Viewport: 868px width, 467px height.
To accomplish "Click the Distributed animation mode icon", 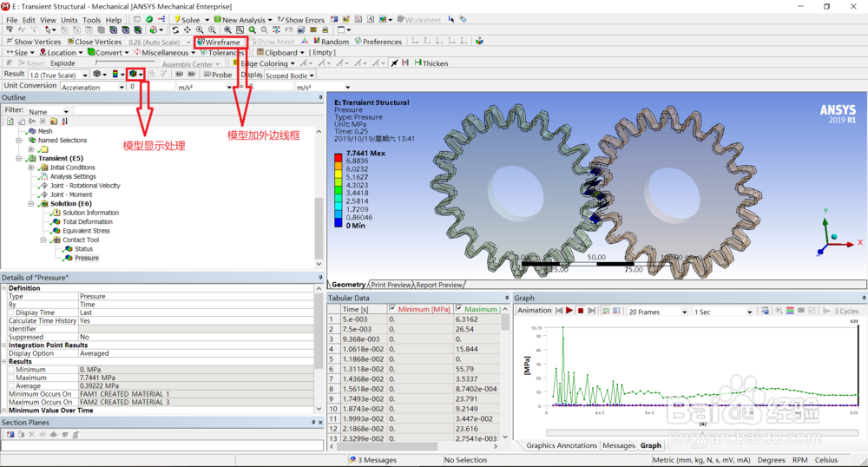I will pyautogui.click(x=606, y=311).
